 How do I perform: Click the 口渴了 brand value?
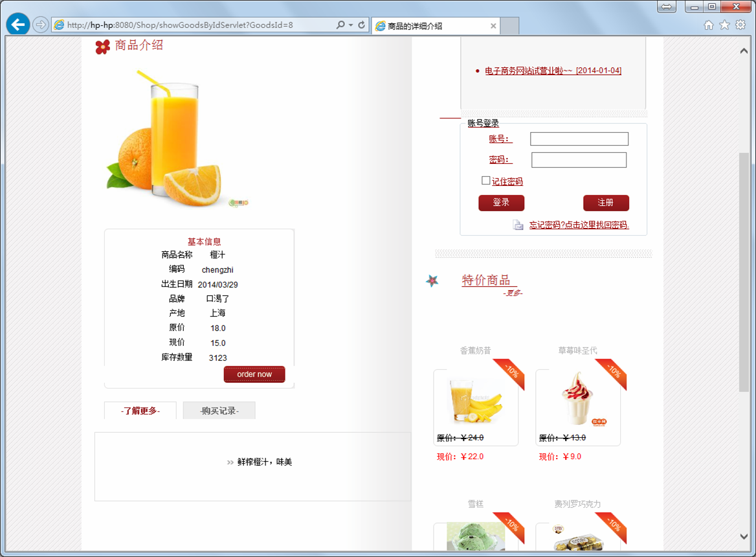(217, 299)
